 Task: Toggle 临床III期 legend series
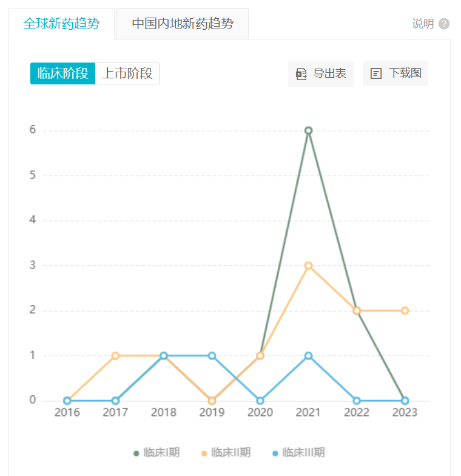coord(298,453)
